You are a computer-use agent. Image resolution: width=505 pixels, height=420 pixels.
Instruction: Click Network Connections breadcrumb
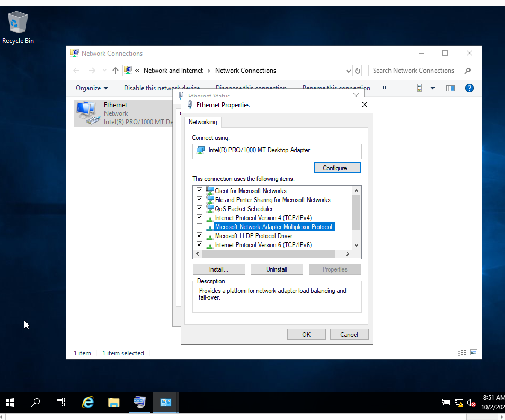coord(245,71)
